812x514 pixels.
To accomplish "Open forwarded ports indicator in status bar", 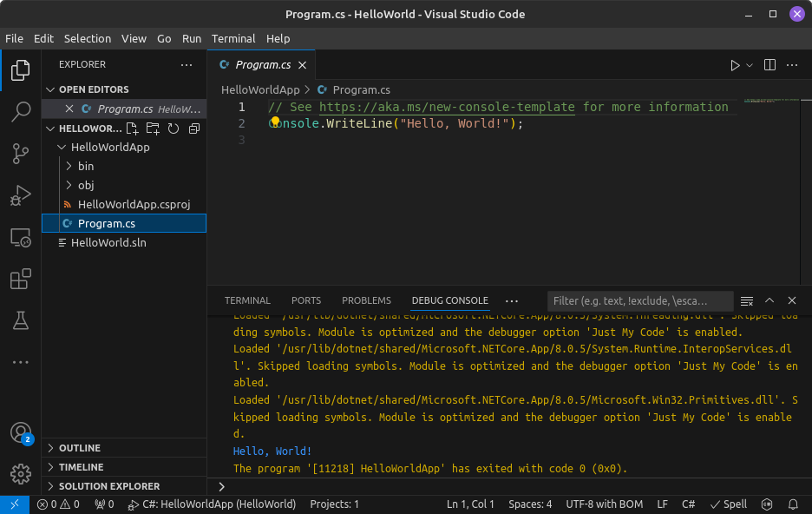I will tap(103, 504).
